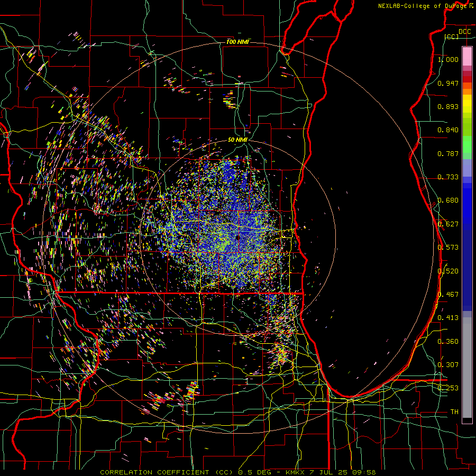This screenshot has width=476, height=476.
Task: Click the [CC] legend unit label
Action: click(452, 36)
